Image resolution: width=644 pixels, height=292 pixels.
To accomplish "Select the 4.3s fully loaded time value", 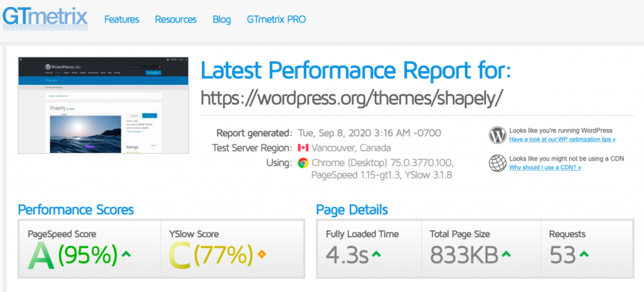I will (347, 255).
